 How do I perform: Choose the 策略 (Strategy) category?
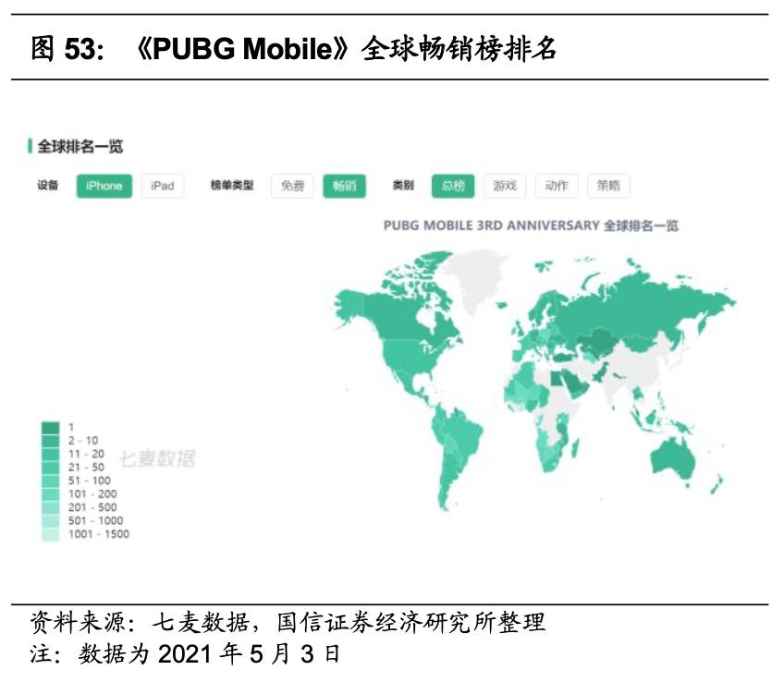tap(608, 184)
